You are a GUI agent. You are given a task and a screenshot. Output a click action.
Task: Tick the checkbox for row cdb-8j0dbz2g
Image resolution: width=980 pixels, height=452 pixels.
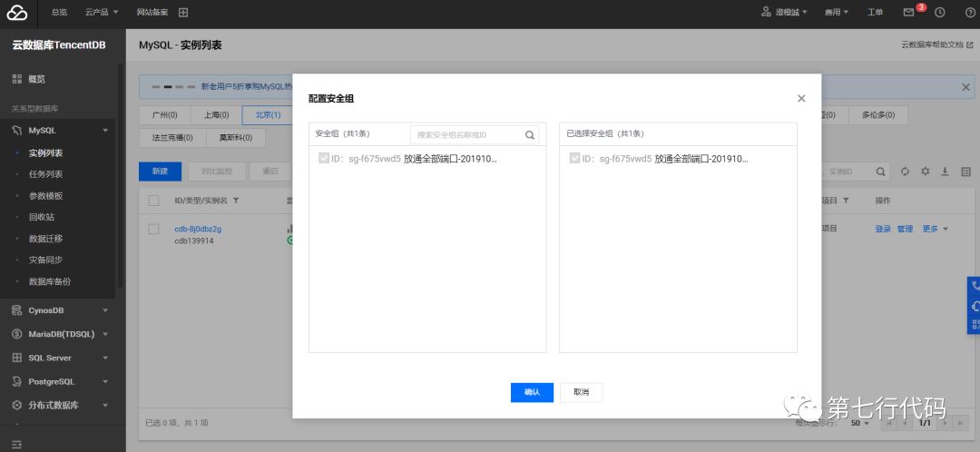click(x=153, y=230)
